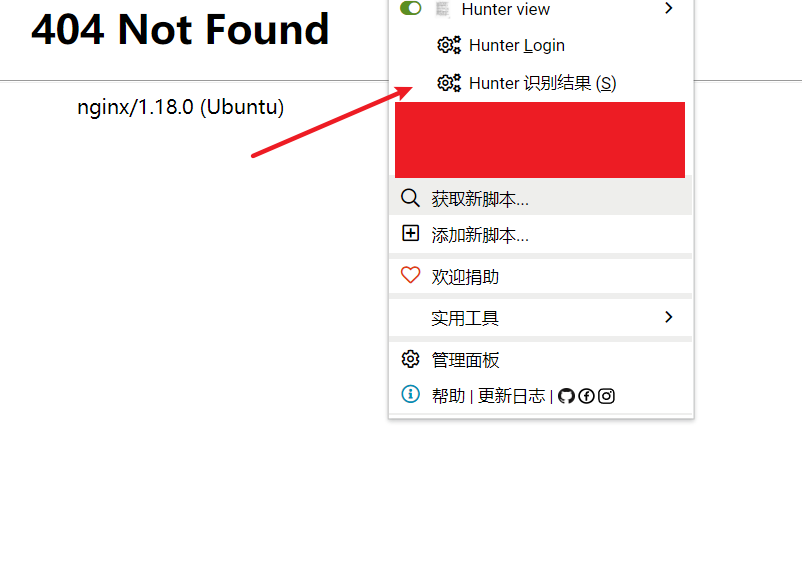The image size is (802, 575).
Task: Click the gears icon beside Hunter 识别结果
Action: (449, 83)
